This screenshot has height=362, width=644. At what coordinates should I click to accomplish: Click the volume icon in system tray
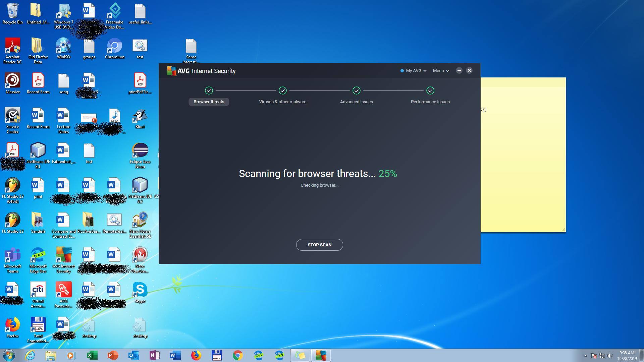[x=610, y=356]
